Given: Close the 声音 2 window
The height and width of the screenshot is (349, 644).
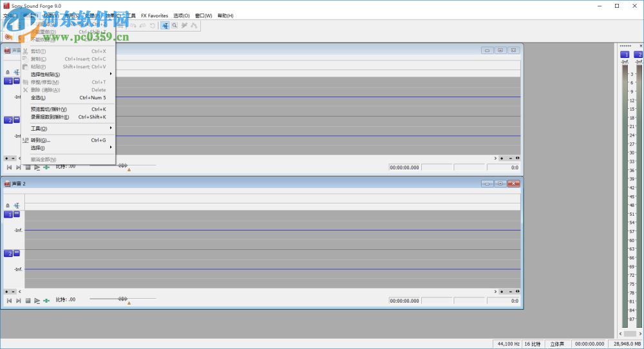Looking at the screenshot, I should (x=513, y=184).
